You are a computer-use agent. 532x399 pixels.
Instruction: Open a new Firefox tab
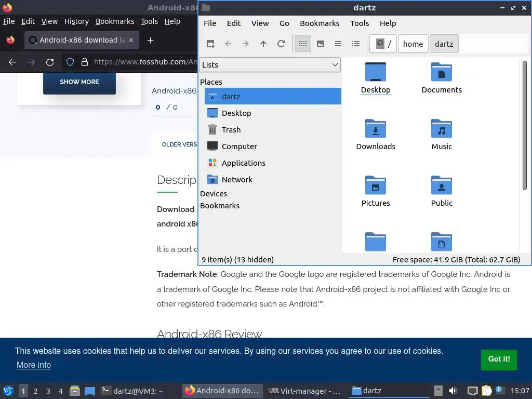pyautogui.click(x=150, y=41)
